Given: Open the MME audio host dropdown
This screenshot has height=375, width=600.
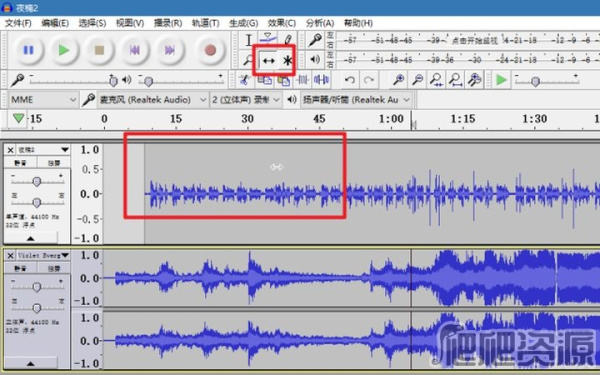Looking at the screenshot, I should 43,100.
